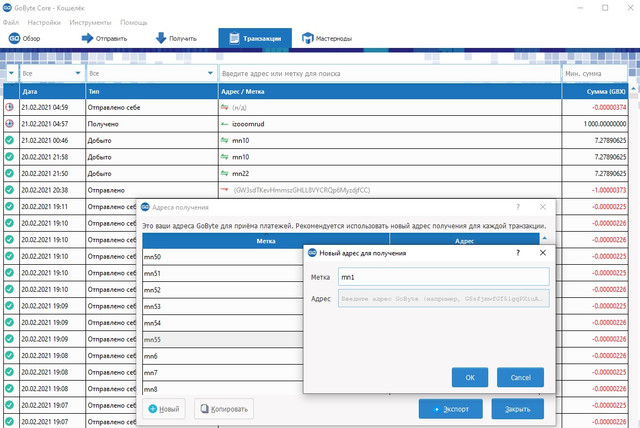Expand the transaction type dropdown 'Все'

tap(151, 73)
